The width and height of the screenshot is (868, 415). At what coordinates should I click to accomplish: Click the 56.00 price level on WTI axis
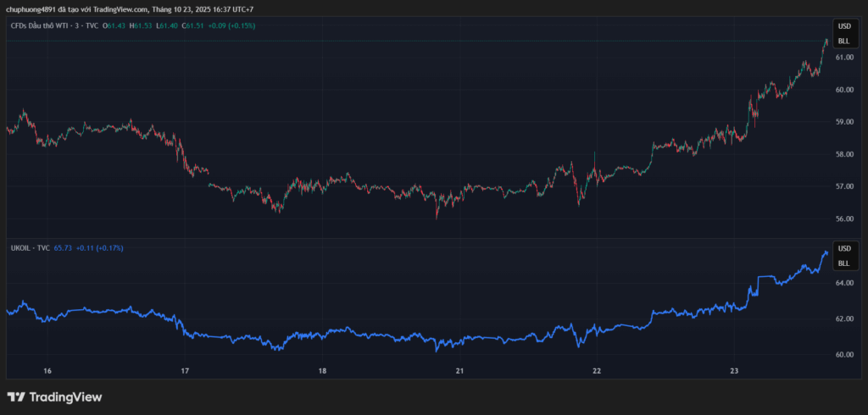coord(844,219)
